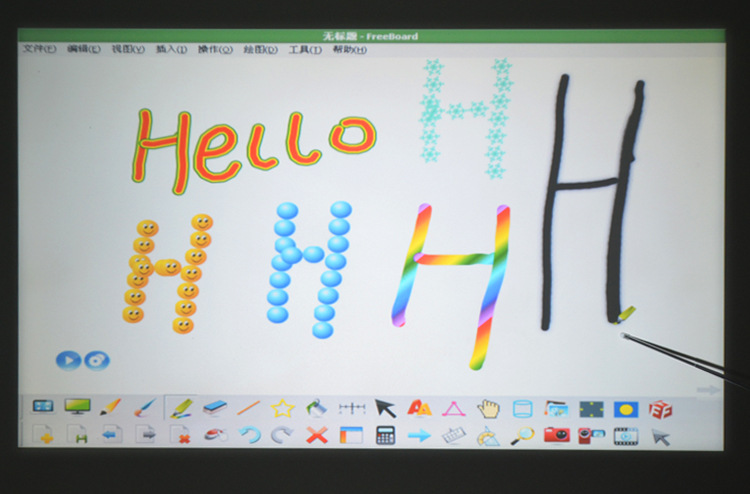Viewport: 750px width, 494px height.
Task: Open the 文件(F) File menu
Action: click(39, 49)
